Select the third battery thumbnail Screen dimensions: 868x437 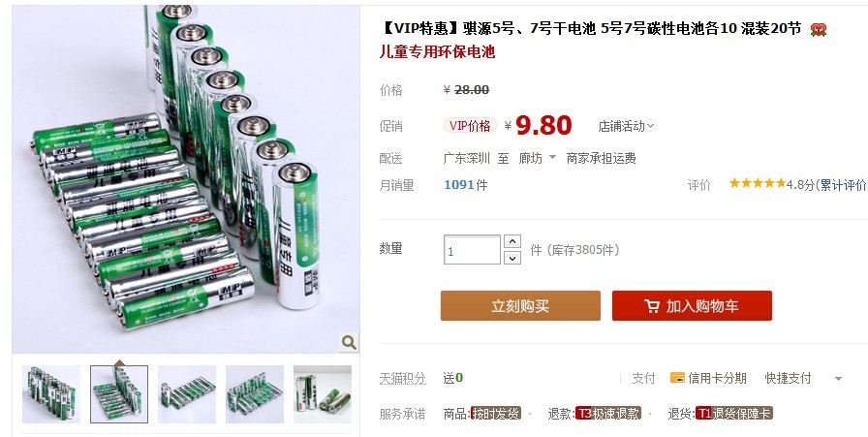187,394
